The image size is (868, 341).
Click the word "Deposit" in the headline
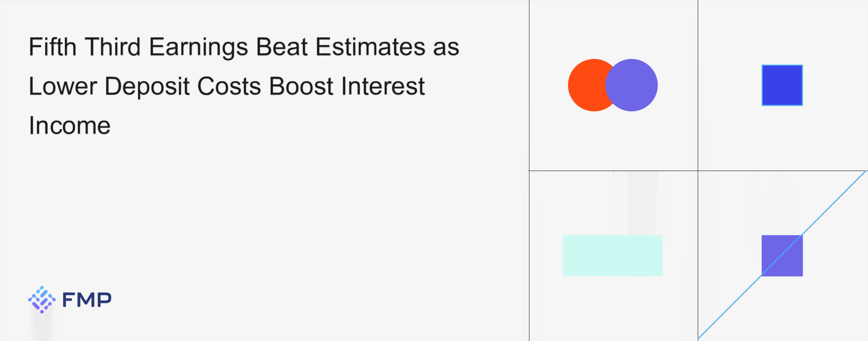(147, 86)
